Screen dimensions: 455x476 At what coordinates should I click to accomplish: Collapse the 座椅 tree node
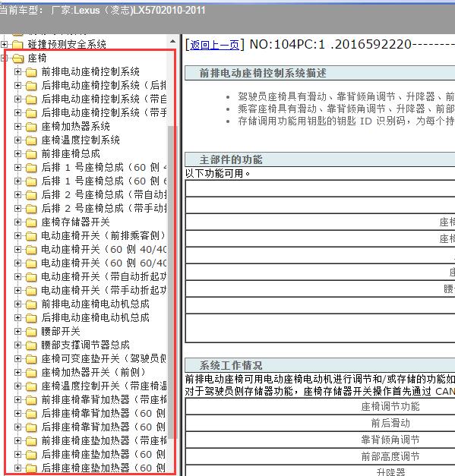point(4,58)
